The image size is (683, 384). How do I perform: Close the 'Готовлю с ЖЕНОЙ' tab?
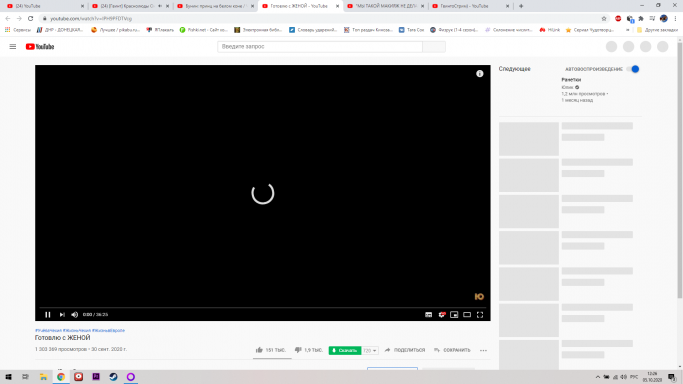(x=337, y=6)
